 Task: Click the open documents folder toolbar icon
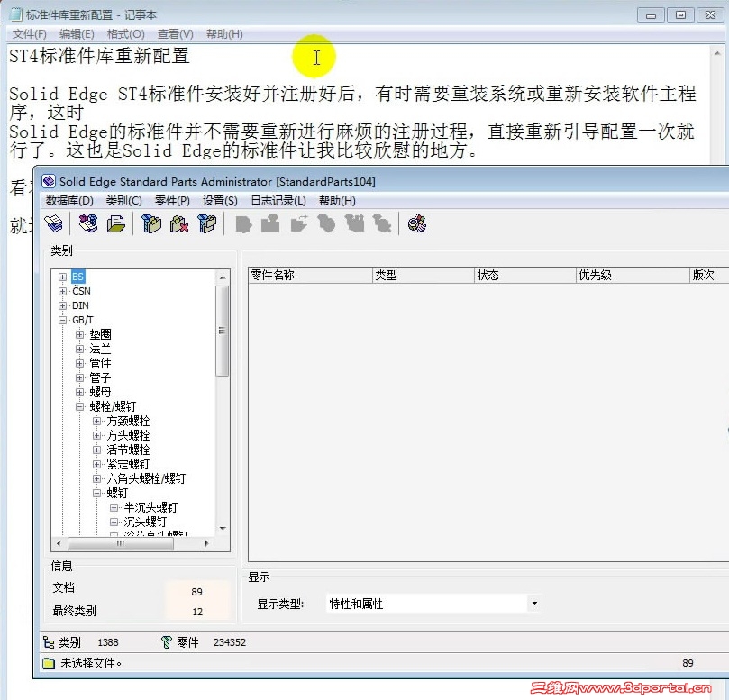click(115, 223)
